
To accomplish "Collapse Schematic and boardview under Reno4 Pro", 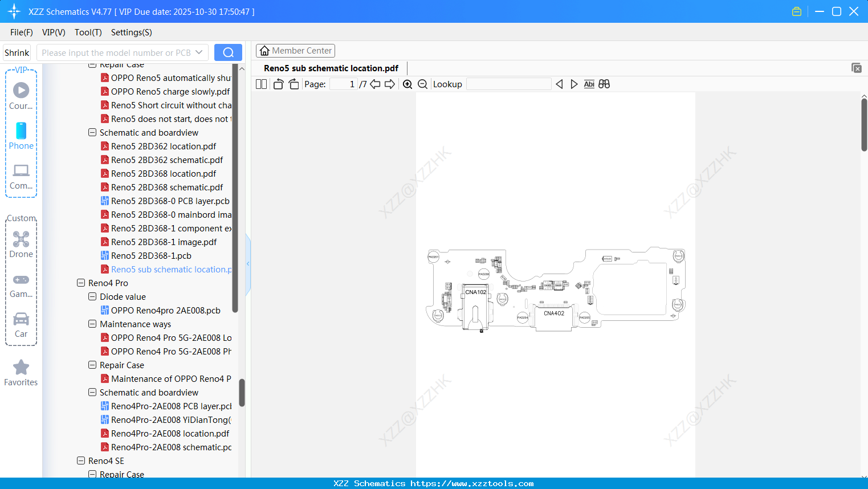I will click(x=92, y=392).
